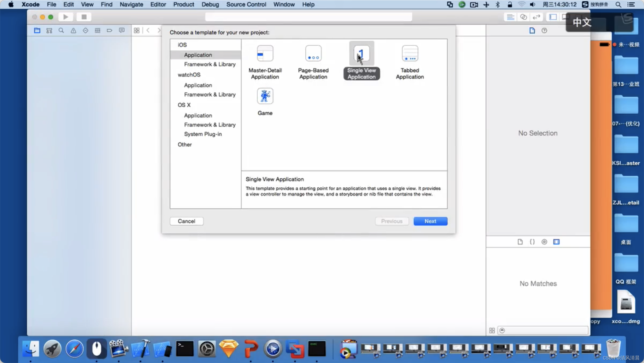Screen dimensions: 644x363
Task: Open the Report navigator
Action: [x=122, y=30]
